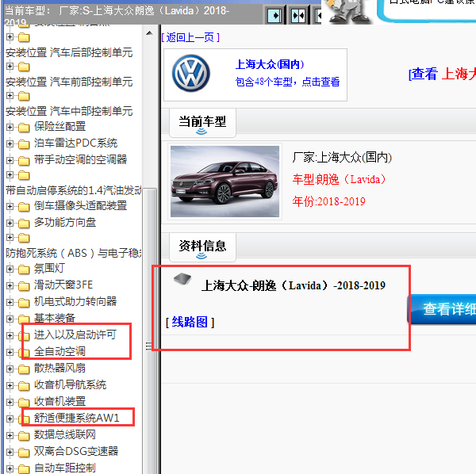The width and height of the screenshot is (476, 474).
Task: Expand the 舒适便捷系统AW1 node
Action: pos(10,419)
